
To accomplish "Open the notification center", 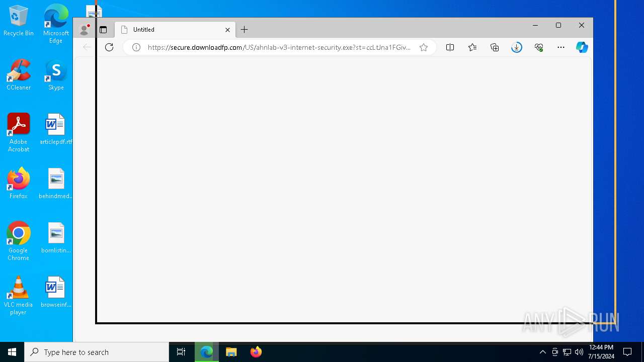I will click(627, 352).
